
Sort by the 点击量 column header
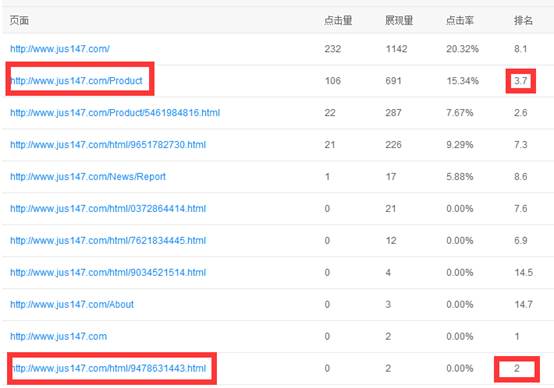pyautogui.click(x=338, y=20)
